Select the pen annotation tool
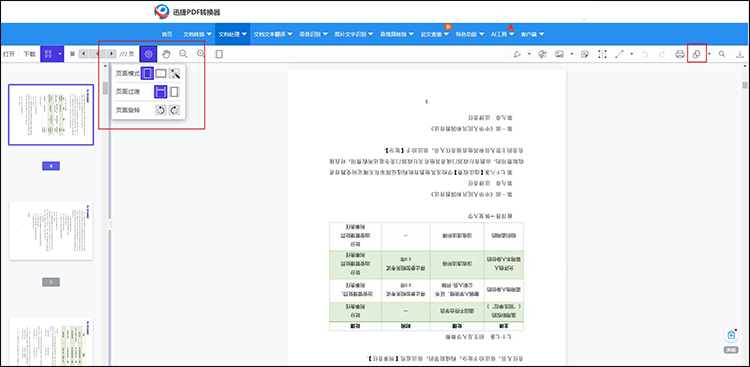 [x=518, y=54]
